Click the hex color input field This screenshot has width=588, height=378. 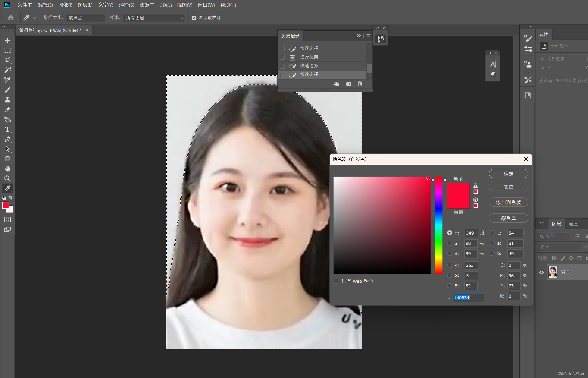click(468, 298)
